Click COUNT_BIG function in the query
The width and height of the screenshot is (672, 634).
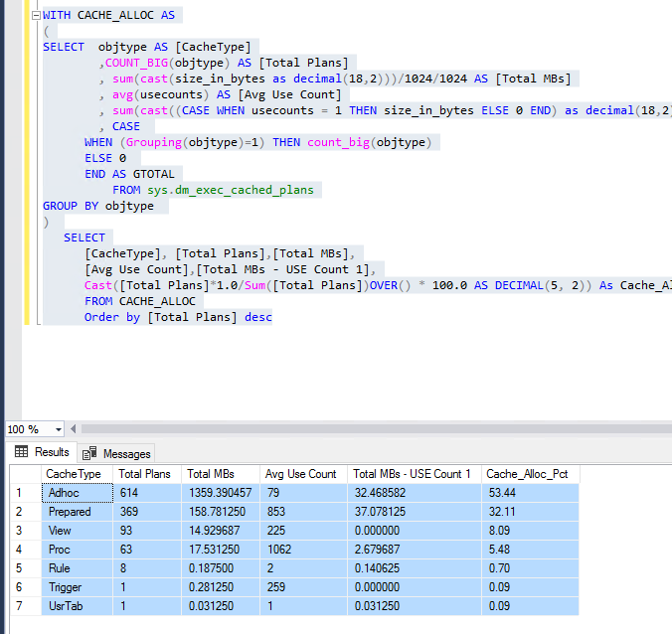137,63
